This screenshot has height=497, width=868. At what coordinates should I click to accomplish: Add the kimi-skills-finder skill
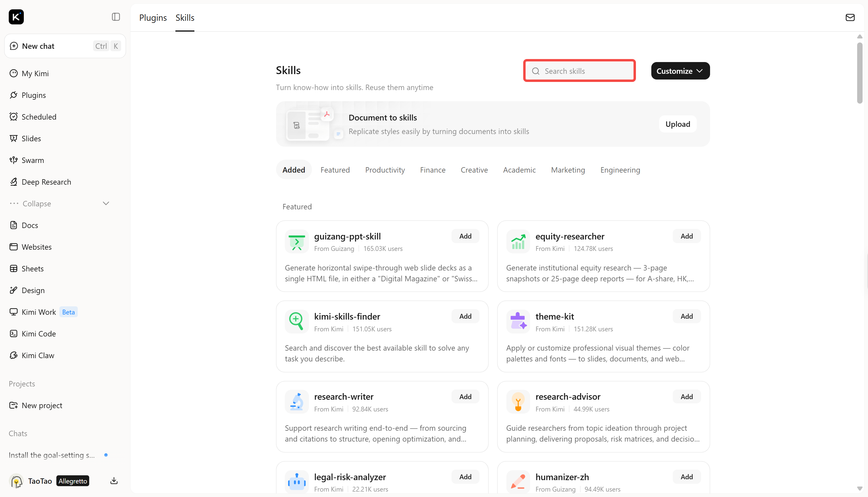[x=465, y=317]
